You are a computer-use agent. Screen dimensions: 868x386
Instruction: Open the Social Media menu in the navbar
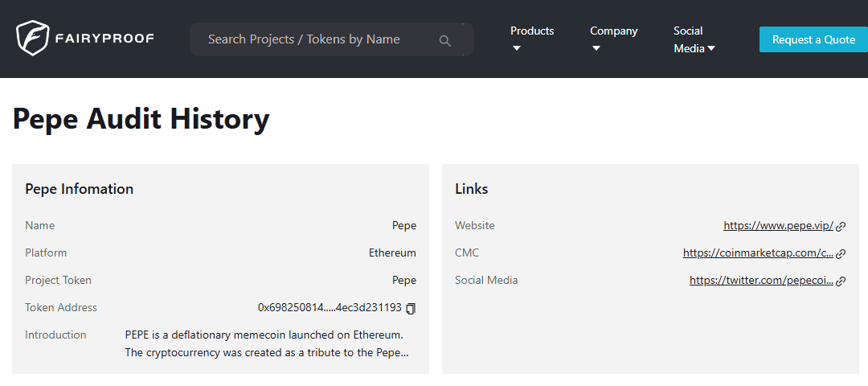point(694,40)
